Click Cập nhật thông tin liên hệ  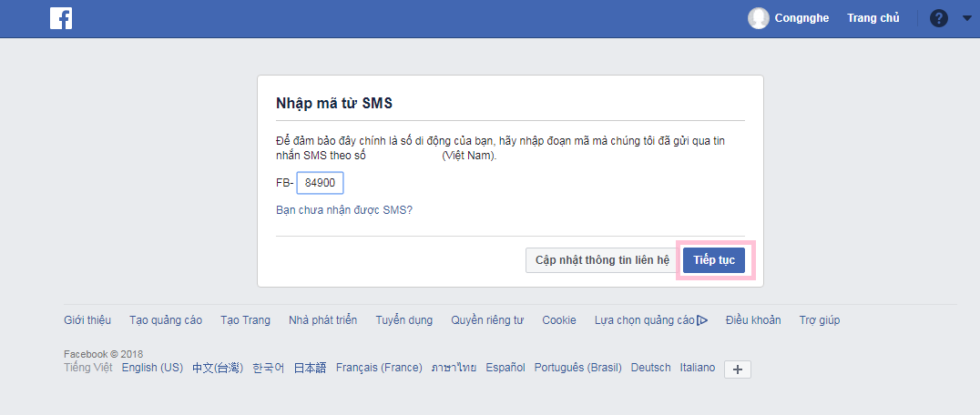pyautogui.click(x=602, y=260)
